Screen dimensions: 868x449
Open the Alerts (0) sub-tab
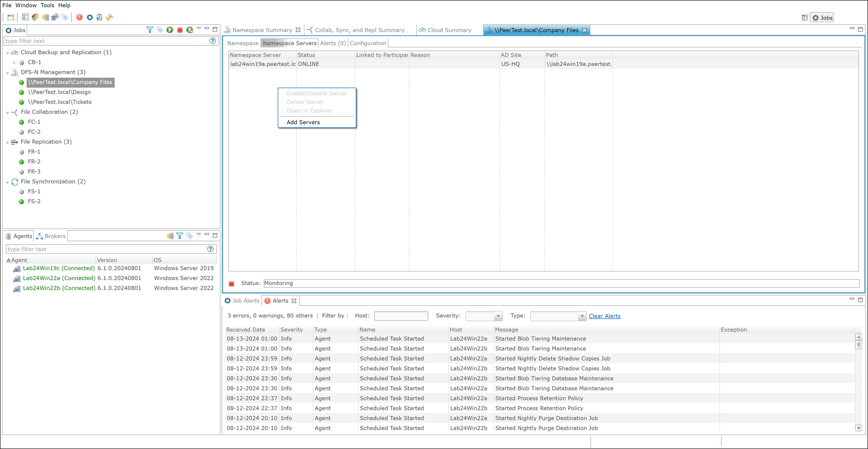[333, 43]
